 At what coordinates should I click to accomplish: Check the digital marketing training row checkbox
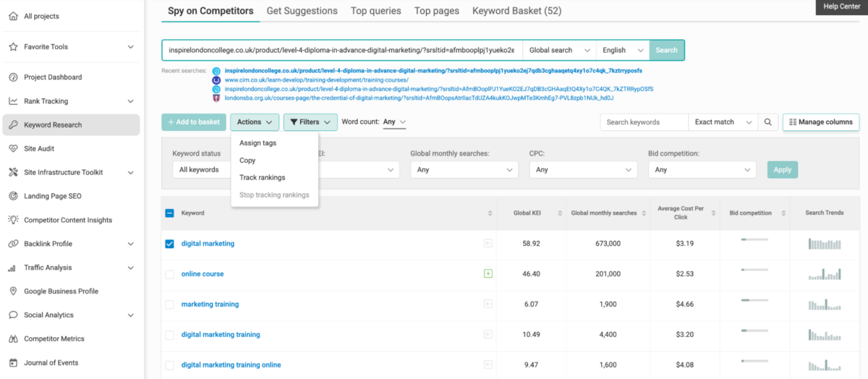[169, 335]
